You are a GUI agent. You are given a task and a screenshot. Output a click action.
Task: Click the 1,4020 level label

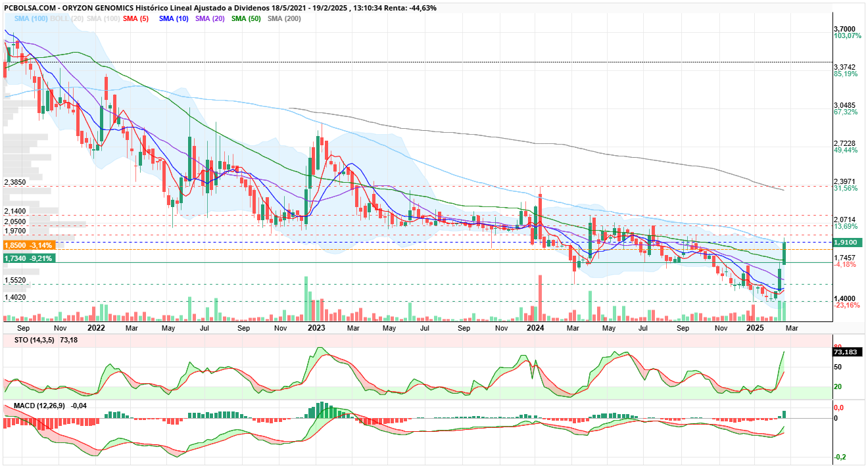[x=14, y=297]
